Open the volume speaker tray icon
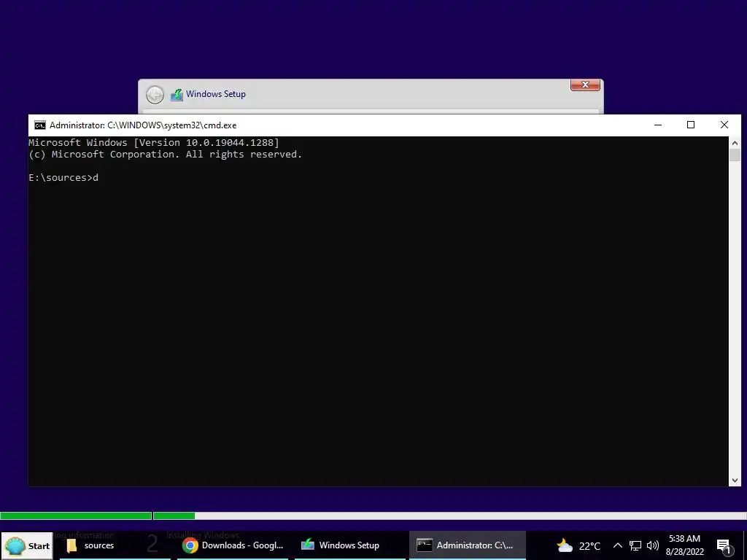This screenshot has width=747, height=560. point(653,545)
